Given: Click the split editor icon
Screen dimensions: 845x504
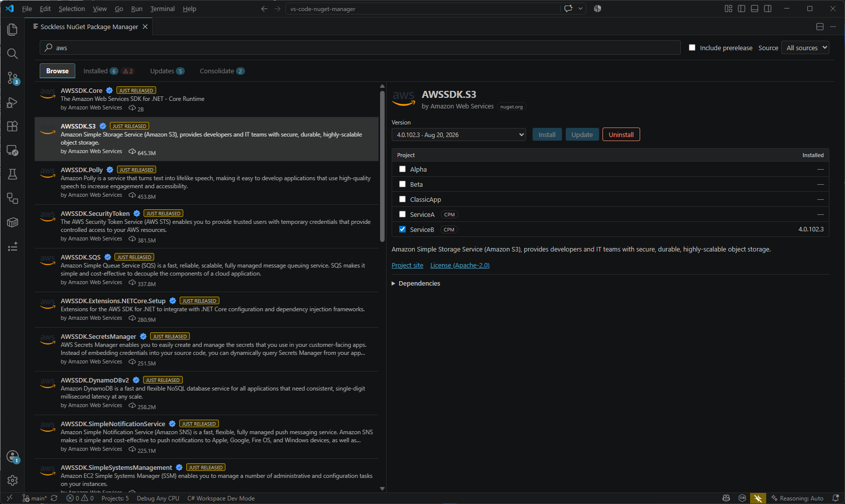Looking at the screenshot, I should click(820, 27).
